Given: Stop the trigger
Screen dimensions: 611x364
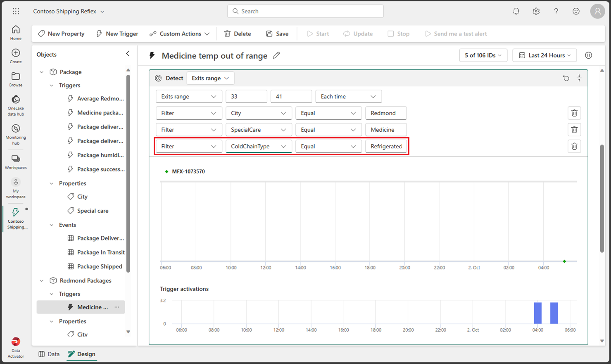Looking at the screenshot, I should [398, 34].
